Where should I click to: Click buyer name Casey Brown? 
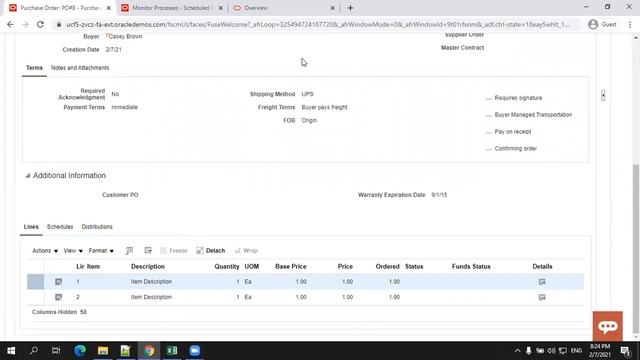point(126,36)
